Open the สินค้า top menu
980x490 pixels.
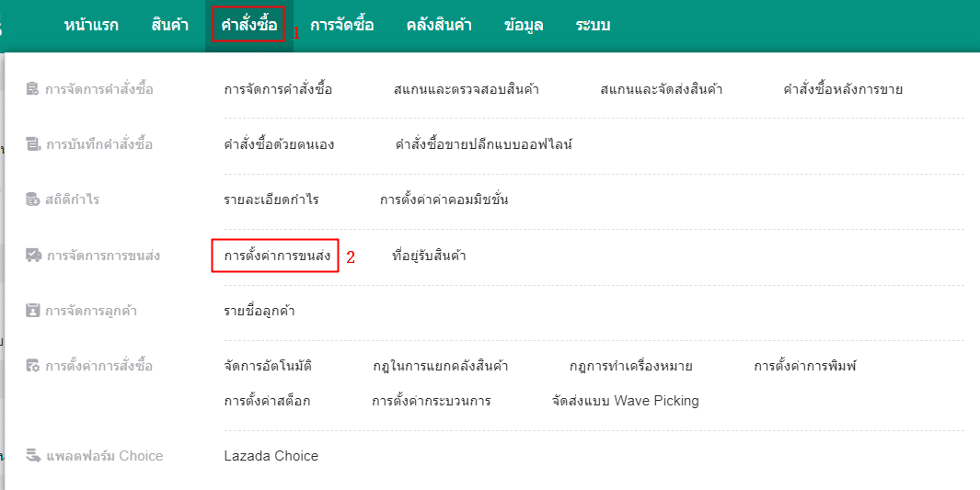pyautogui.click(x=169, y=26)
